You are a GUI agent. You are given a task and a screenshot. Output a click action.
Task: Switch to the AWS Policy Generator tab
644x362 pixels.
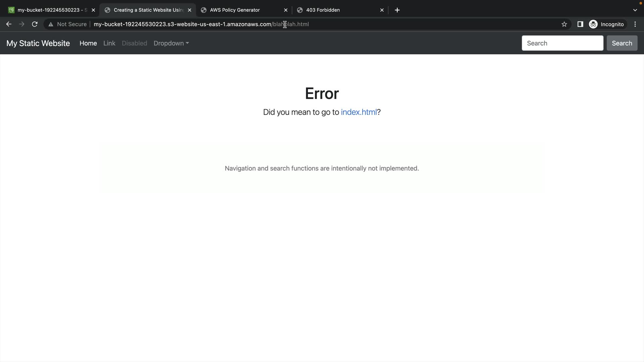click(235, 10)
